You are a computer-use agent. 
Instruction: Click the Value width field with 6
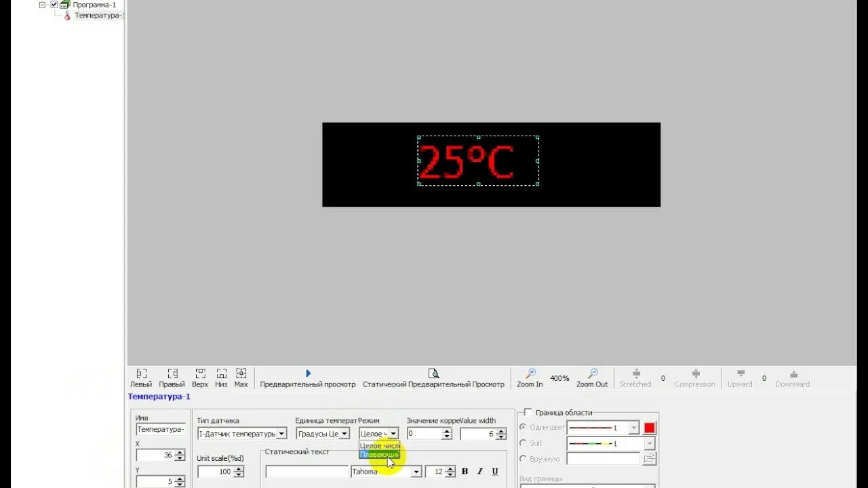(x=477, y=434)
